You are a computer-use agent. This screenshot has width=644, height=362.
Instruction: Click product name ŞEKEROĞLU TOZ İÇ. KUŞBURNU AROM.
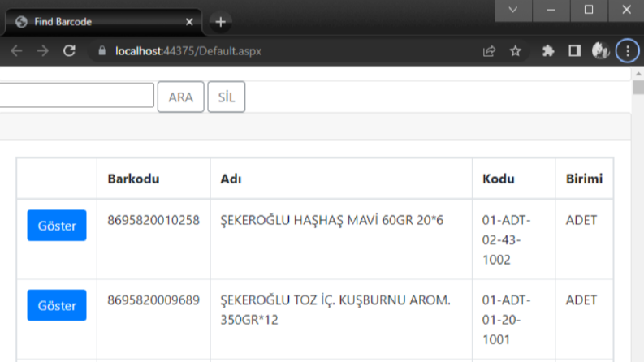[x=335, y=300]
